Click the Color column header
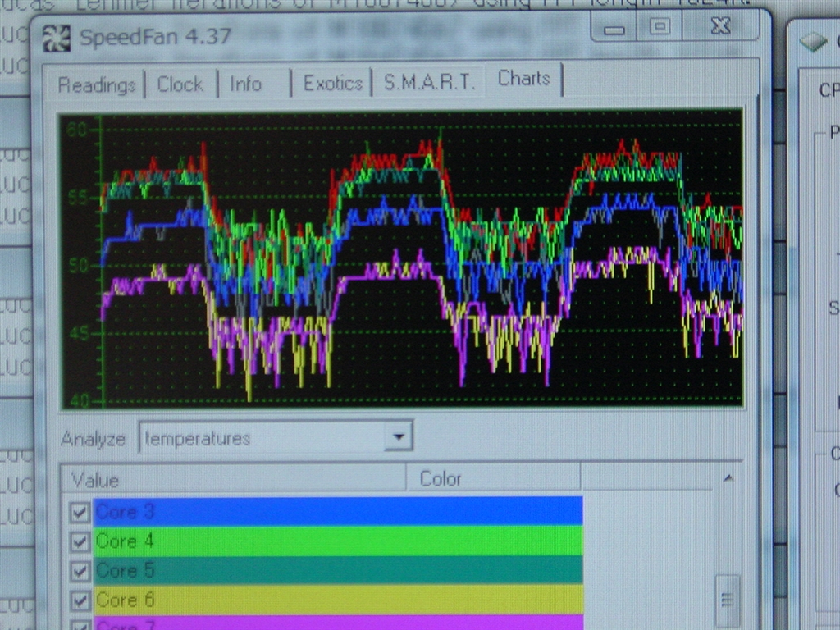Viewport: 840px width, 630px height. pos(493,478)
